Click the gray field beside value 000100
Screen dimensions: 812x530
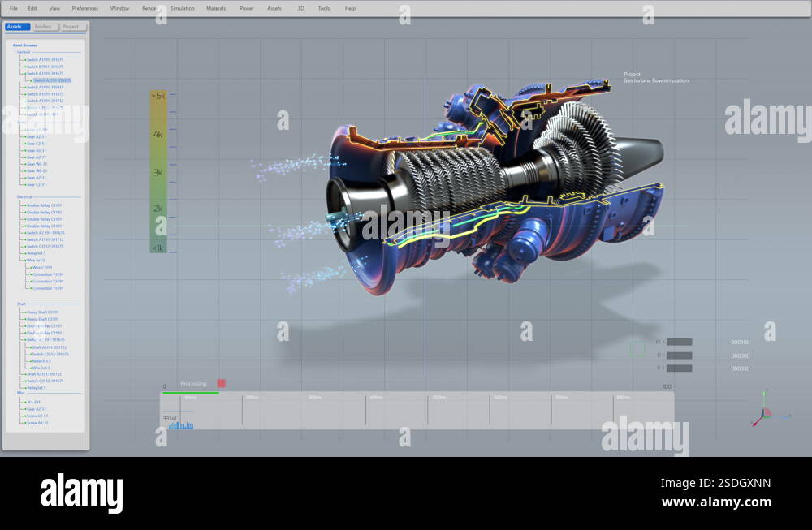(x=679, y=343)
